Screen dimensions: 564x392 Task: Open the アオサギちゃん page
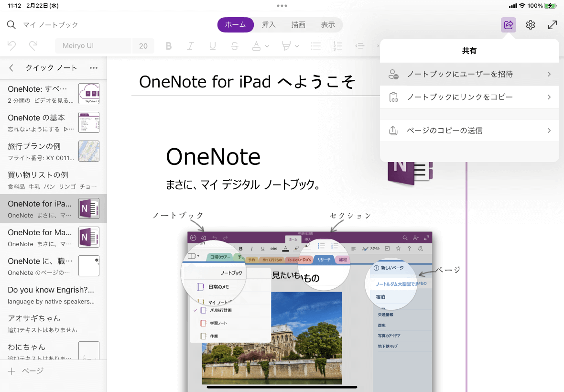tap(53, 324)
